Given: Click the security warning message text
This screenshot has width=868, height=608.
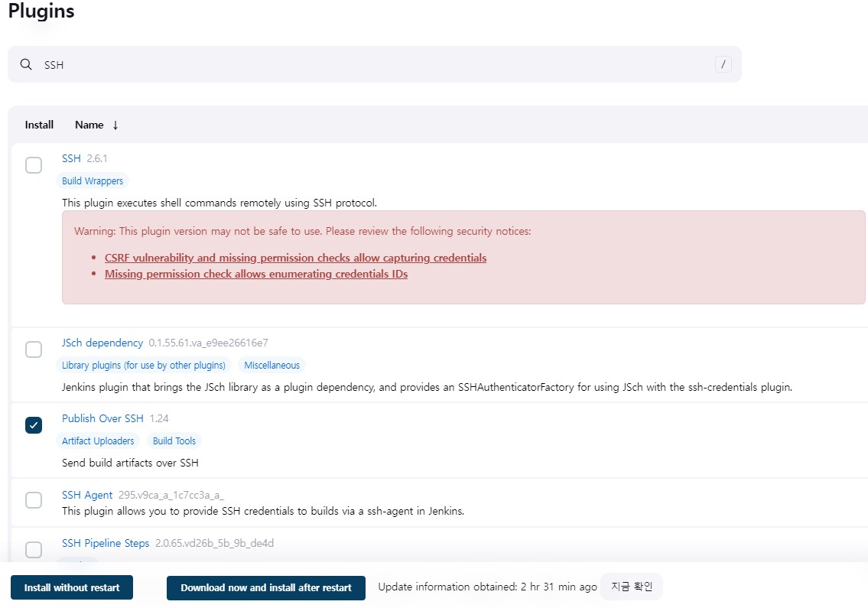Looking at the screenshot, I should click(302, 232).
